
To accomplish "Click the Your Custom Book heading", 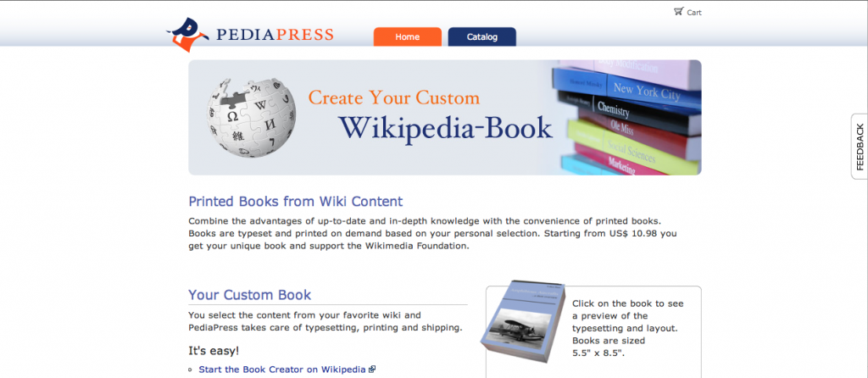I will point(250,294).
